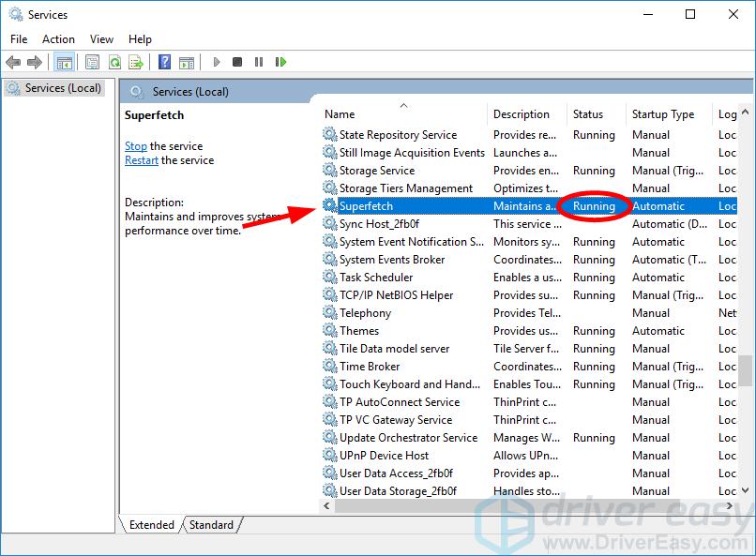Select the Superfetch service row
The width and height of the screenshot is (756, 556).
(x=529, y=205)
